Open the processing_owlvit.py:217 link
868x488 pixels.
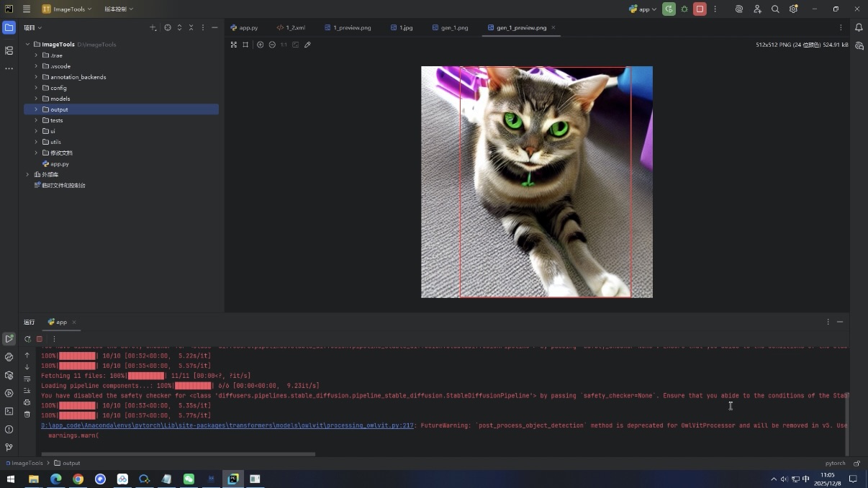coord(227,425)
